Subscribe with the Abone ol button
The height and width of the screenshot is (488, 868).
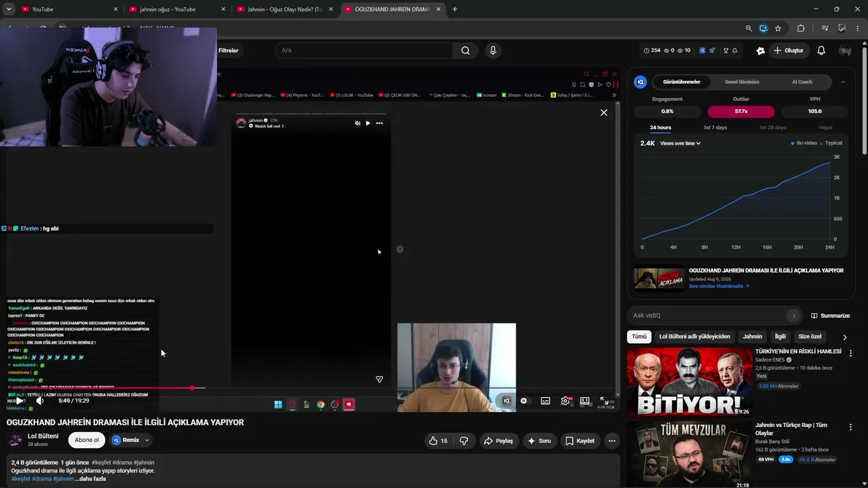87,440
